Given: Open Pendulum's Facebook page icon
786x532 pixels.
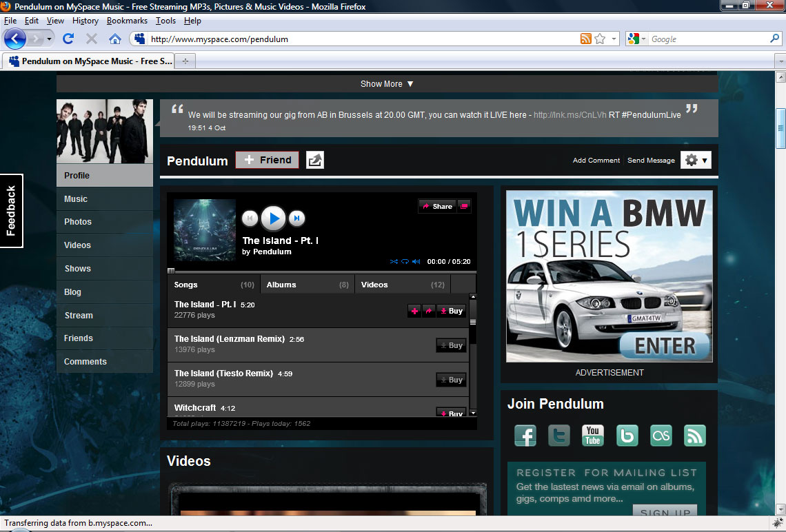Looking at the screenshot, I should click(x=525, y=436).
